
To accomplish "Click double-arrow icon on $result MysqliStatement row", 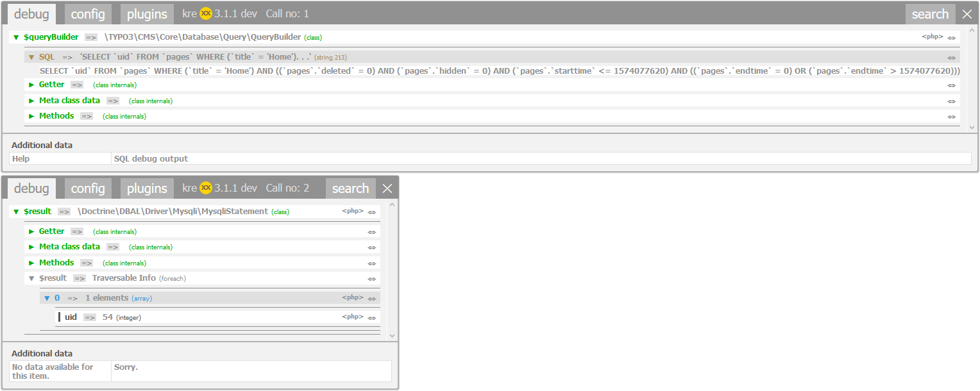I will click(372, 212).
